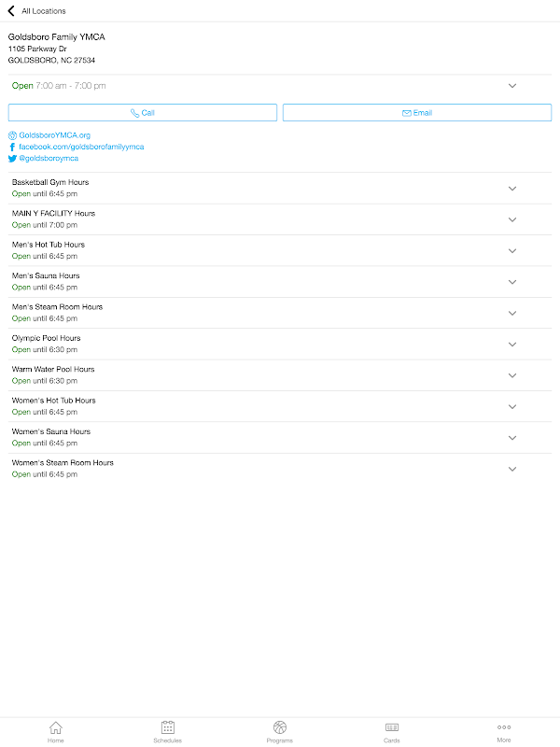The height and width of the screenshot is (747, 560).
Task: Open the Programs tab
Action: point(280,732)
